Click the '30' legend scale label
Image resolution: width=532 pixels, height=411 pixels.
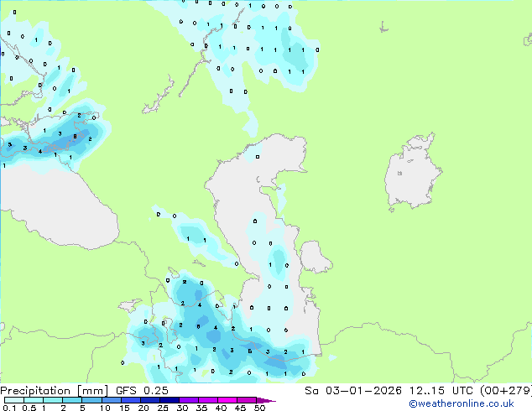(182, 408)
